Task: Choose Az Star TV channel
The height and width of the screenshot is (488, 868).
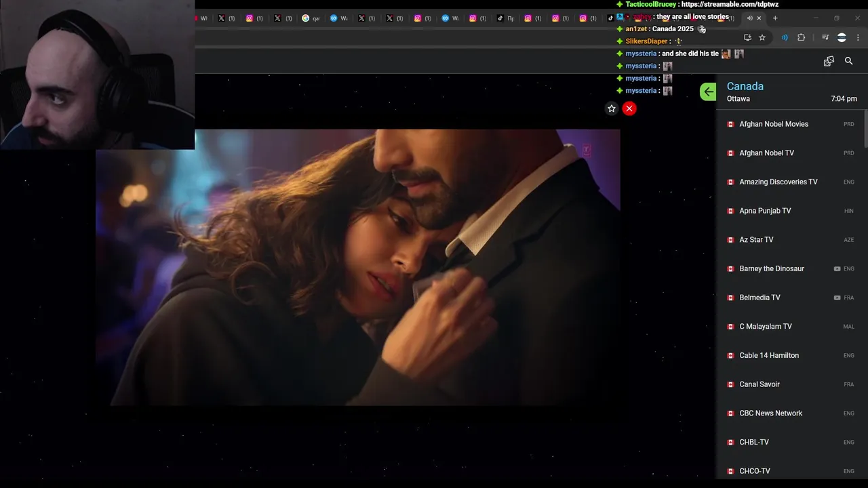Action: pos(790,240)
